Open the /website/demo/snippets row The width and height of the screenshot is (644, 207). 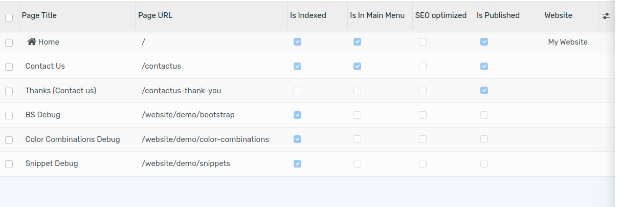186,163
